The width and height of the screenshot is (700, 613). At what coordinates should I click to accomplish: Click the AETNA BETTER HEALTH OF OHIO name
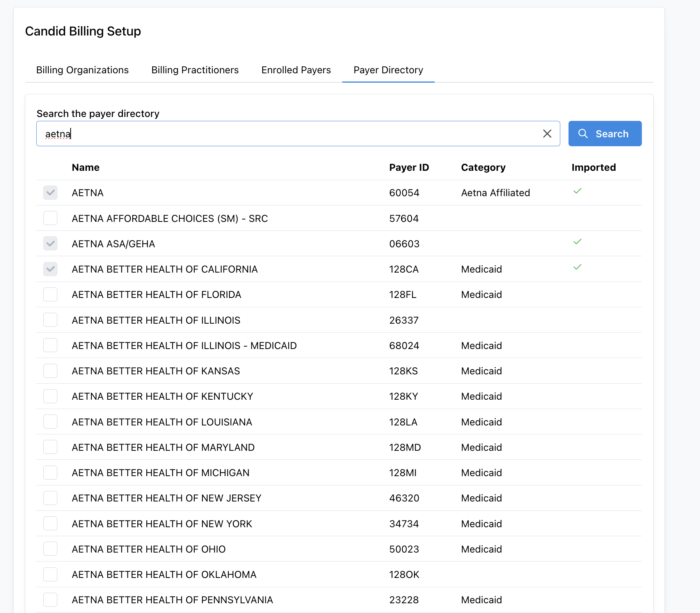149,549
